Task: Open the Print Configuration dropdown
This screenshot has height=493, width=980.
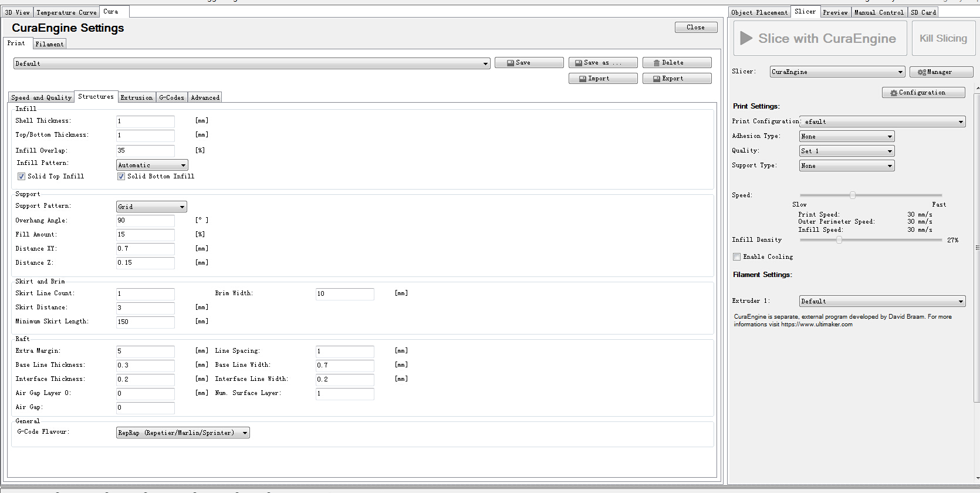Action: point(883,122)
